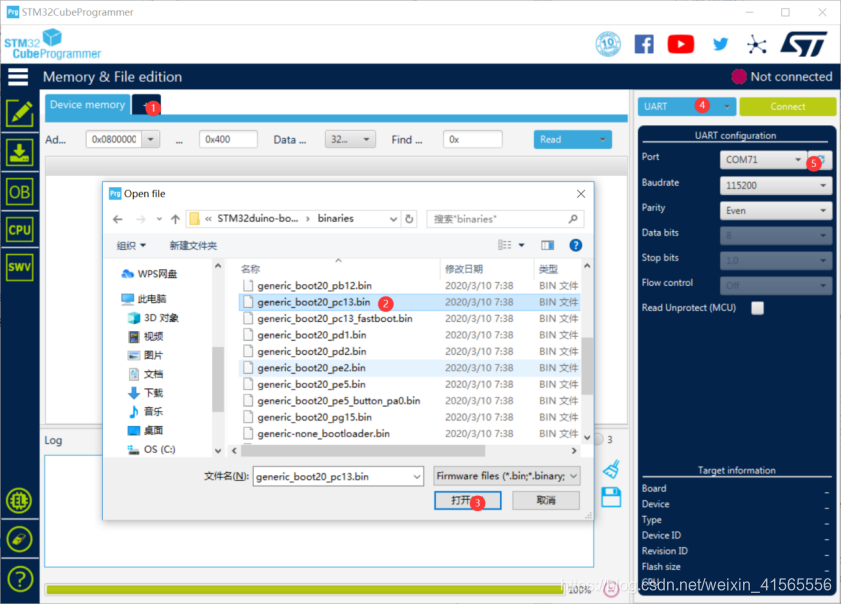Viewport: 842px width, 604px height.
Task: Select verbosity level 3 radio button
Action: (598, 439)
